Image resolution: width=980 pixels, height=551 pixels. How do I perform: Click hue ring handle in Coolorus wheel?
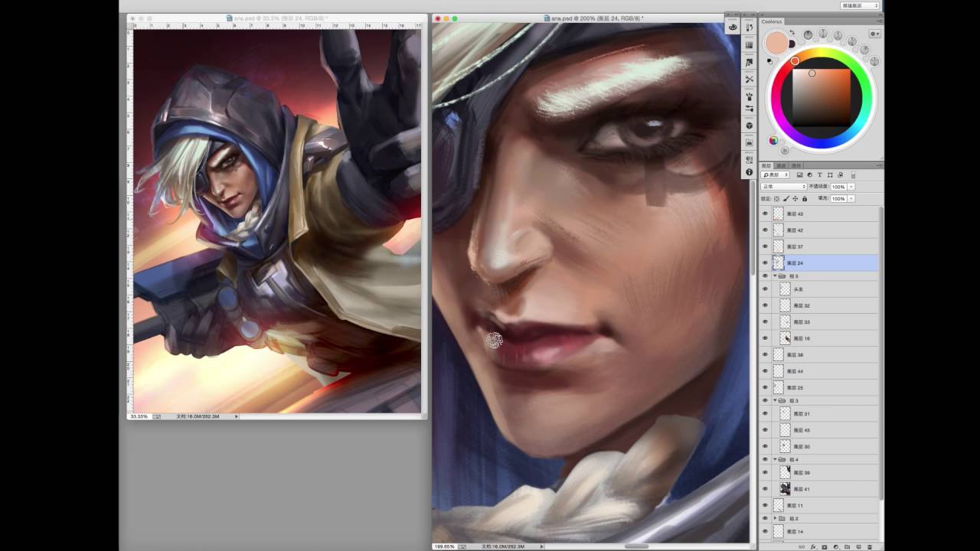pyautogui.click(x=795, y=60)
